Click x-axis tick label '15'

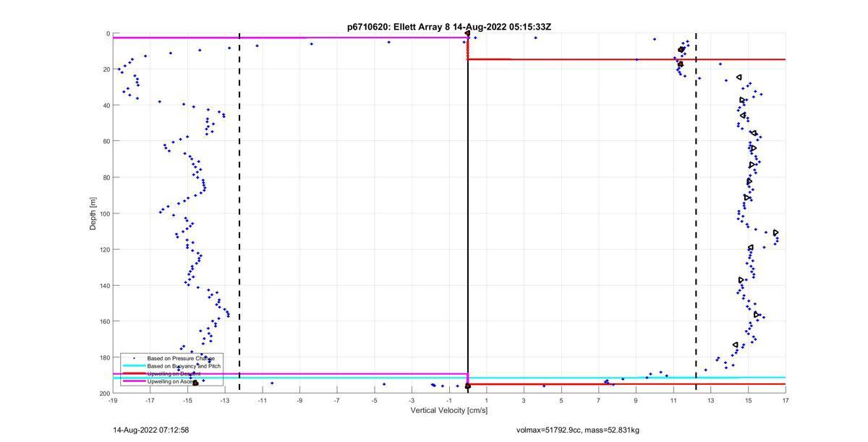click(x=748, y=400)
